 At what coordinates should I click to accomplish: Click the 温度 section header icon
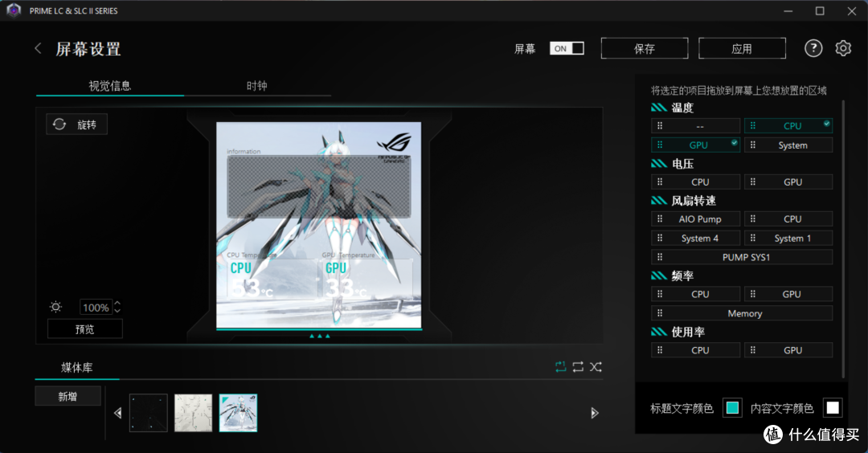(x=659, y=108)
